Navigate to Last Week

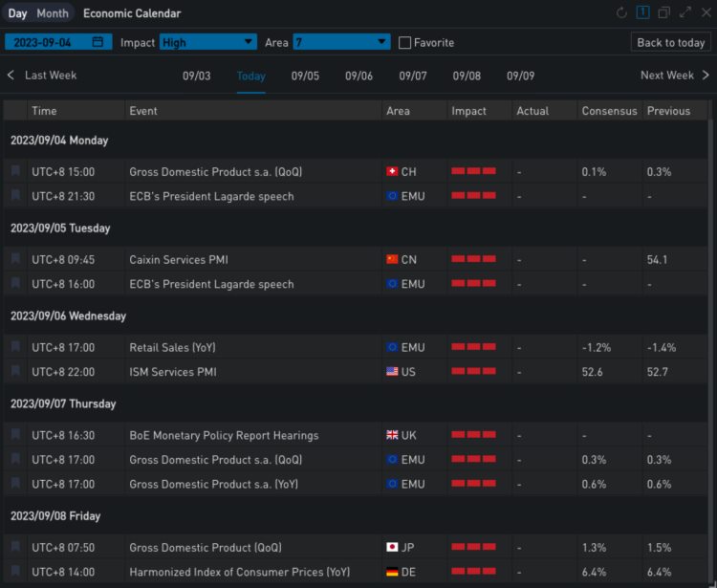tap(42, 76)
